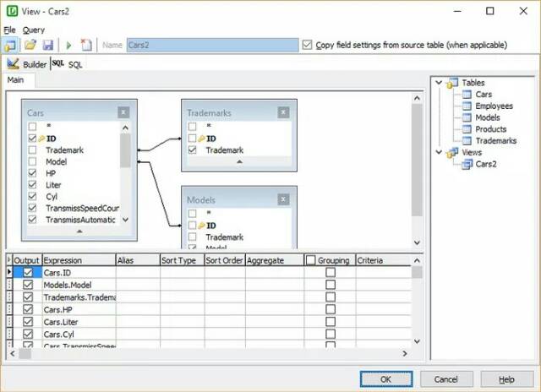Enable the Grouping checkbox for the Cars.ID row
This screenshot has height=392, width=541.
(x=330, y=273)
